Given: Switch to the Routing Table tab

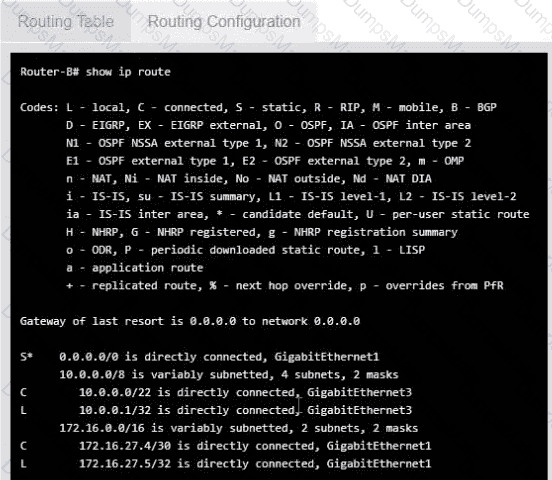Looking at the screenshot, I should (x=65, y=21).
